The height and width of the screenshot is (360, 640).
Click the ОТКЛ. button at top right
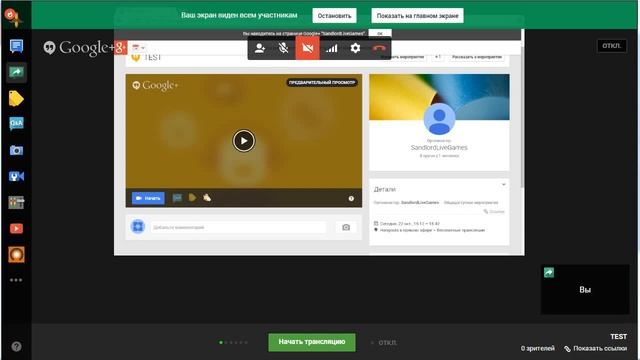tap(611, 46)
